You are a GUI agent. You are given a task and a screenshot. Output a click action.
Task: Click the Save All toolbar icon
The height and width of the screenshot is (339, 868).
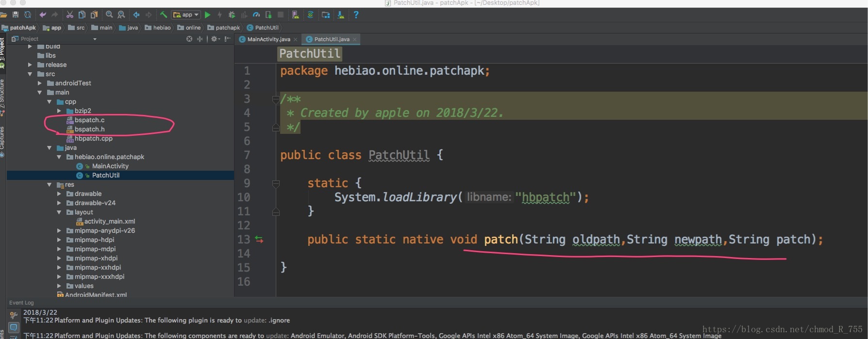point(16,15)
